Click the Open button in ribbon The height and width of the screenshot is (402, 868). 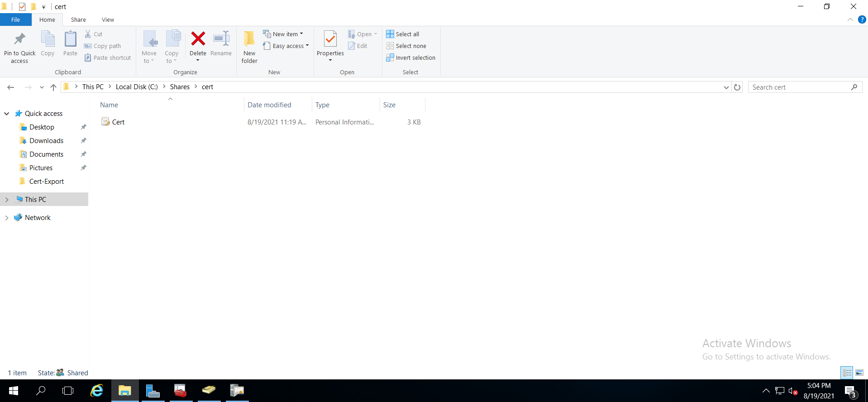tap(362, 34)
